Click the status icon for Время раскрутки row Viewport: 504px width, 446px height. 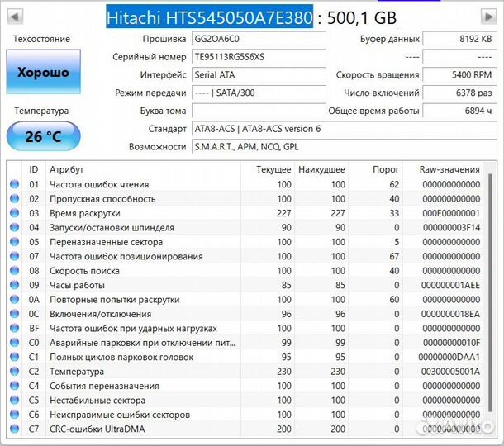coord(15,213)
